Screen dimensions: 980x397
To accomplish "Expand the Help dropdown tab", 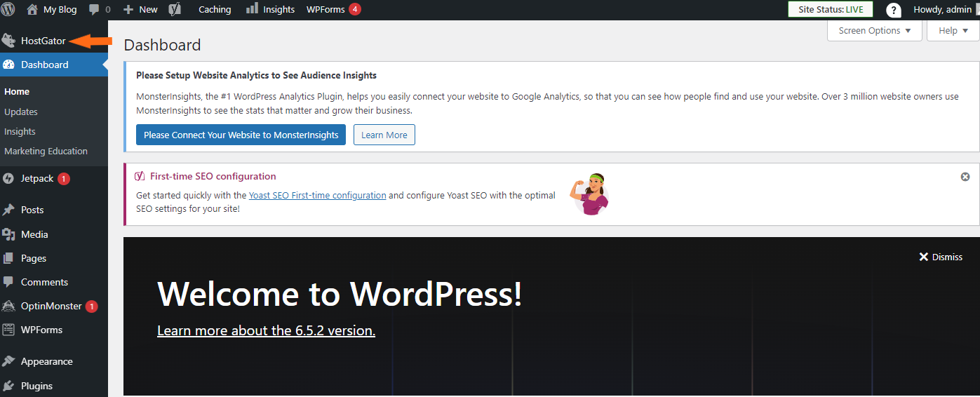I will point(953,31).
